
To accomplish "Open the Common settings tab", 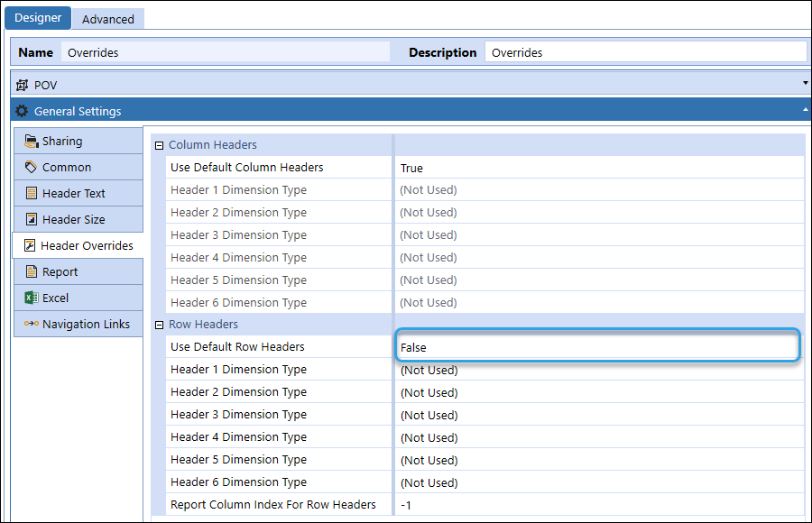I will (78, 167).
